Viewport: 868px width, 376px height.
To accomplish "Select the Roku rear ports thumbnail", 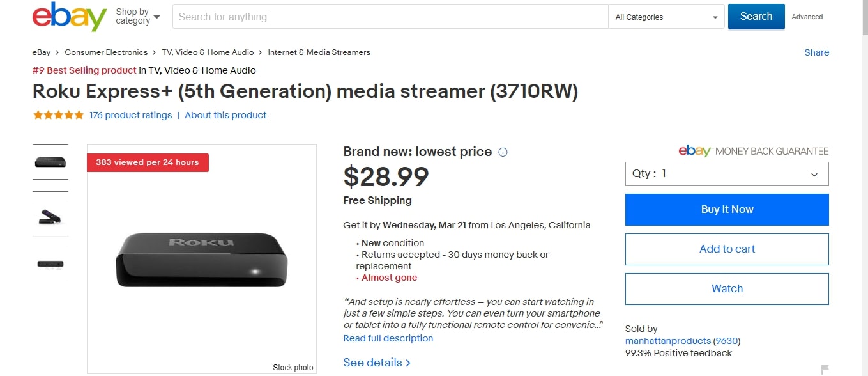I will click(50, 263).
